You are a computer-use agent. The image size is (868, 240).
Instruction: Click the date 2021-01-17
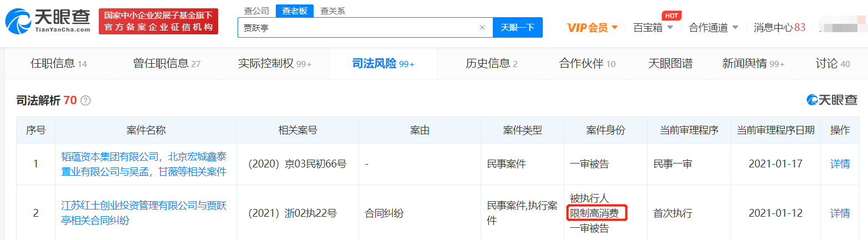(x=776, y=164)
